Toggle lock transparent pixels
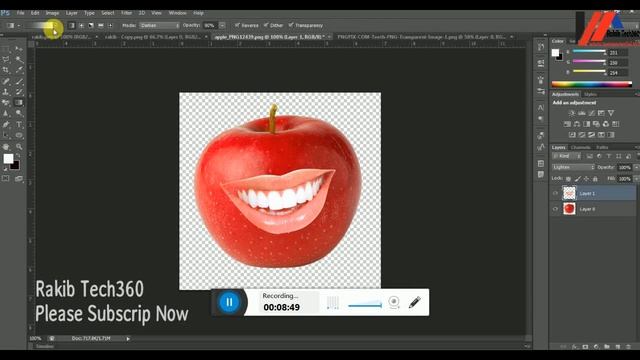 point(568,179)
